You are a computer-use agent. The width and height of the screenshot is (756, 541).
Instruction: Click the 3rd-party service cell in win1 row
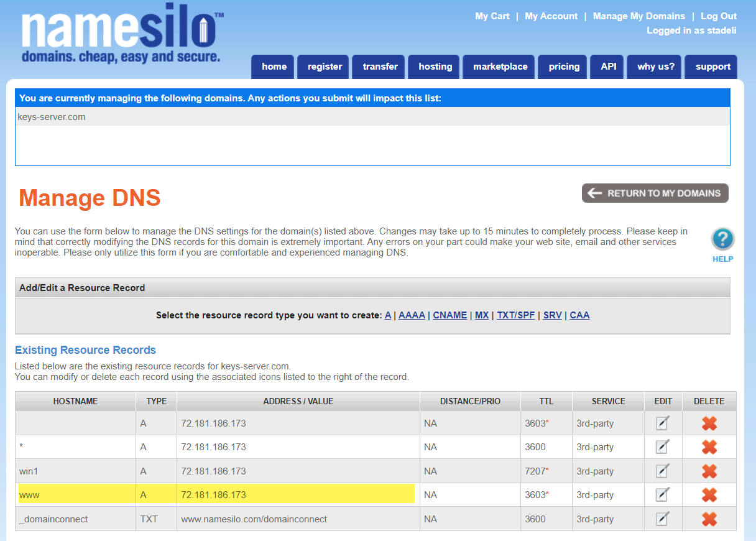(x=609, y=471)
